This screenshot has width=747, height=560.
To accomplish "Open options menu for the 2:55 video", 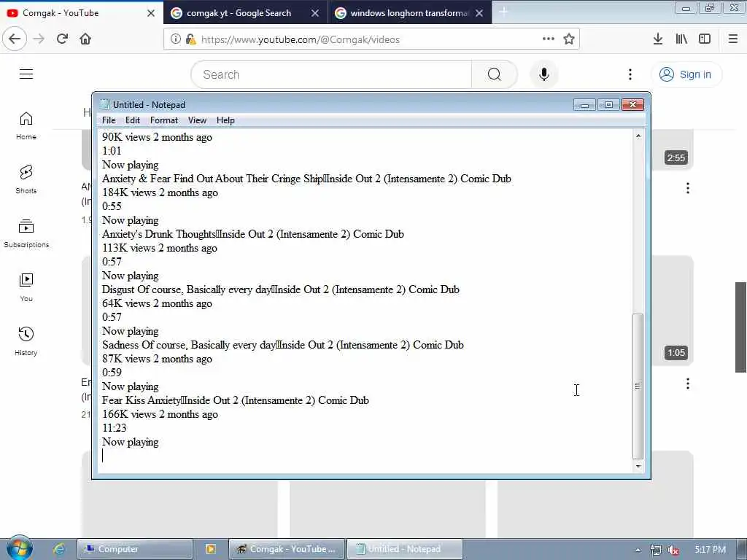I will click(687, 188).
